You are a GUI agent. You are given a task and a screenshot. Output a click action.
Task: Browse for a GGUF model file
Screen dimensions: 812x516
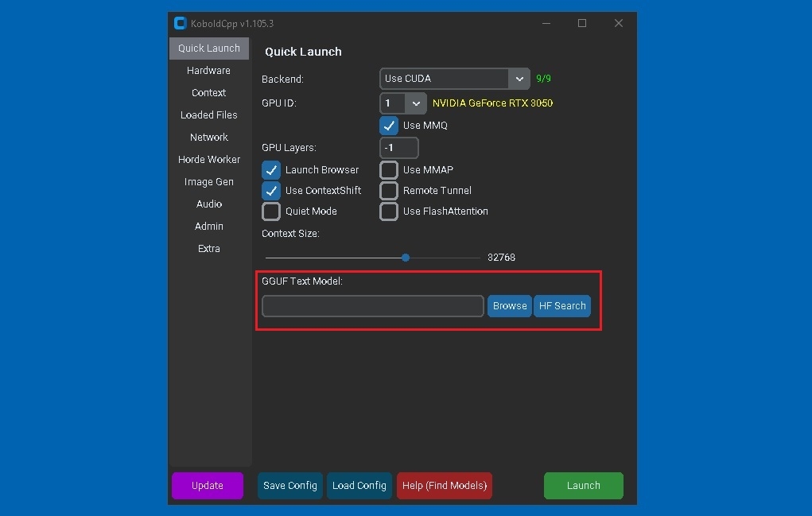tap(509, 306)
